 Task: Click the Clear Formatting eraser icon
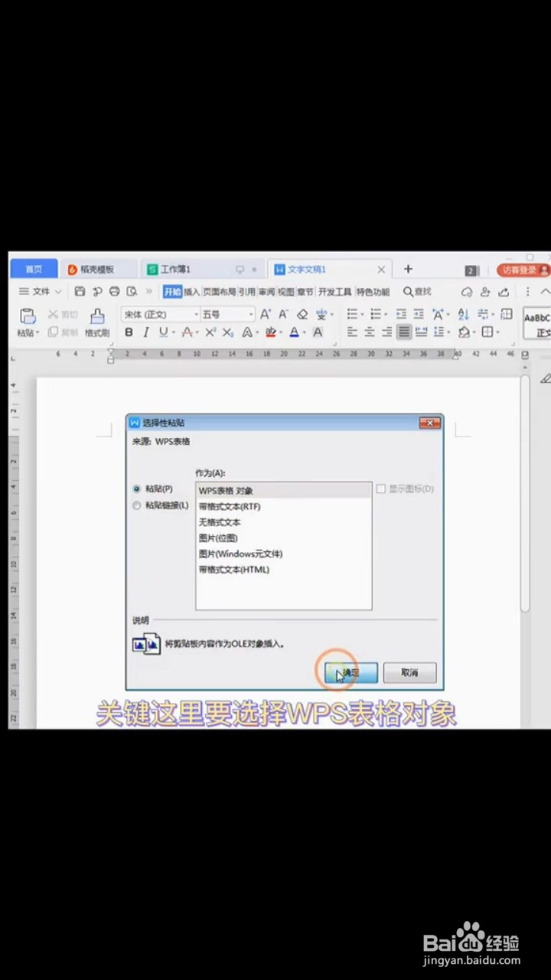coord(302,314)
